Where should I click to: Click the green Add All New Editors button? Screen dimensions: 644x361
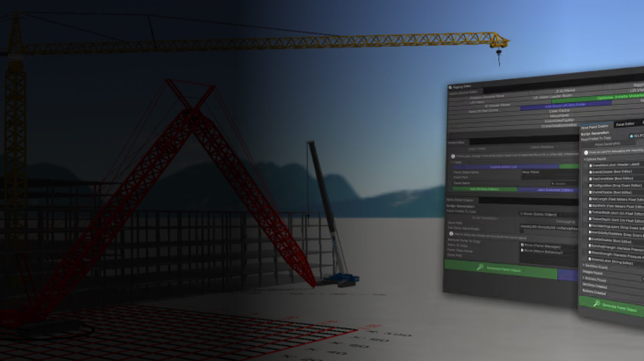tap(484, 189)
